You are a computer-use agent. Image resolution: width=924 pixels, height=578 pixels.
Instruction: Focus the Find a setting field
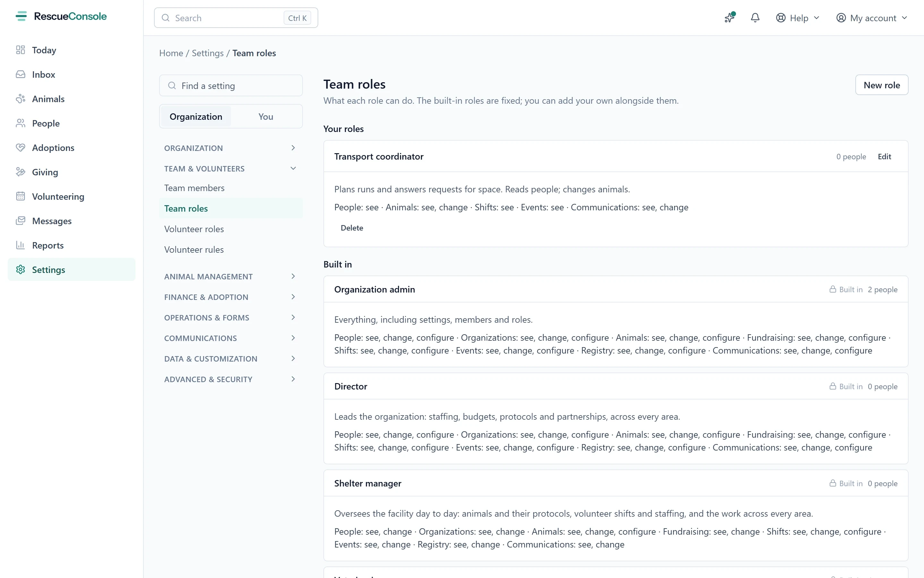pyautogui.click(x=231, y=86)
